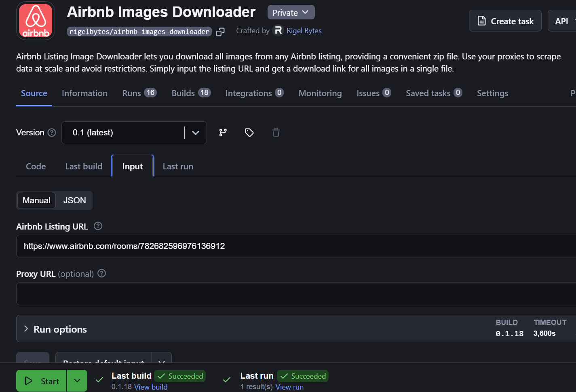Switch to the Last run sub-tab
The width and height of the screenshot is (576, 392).
tap(178, 166)
